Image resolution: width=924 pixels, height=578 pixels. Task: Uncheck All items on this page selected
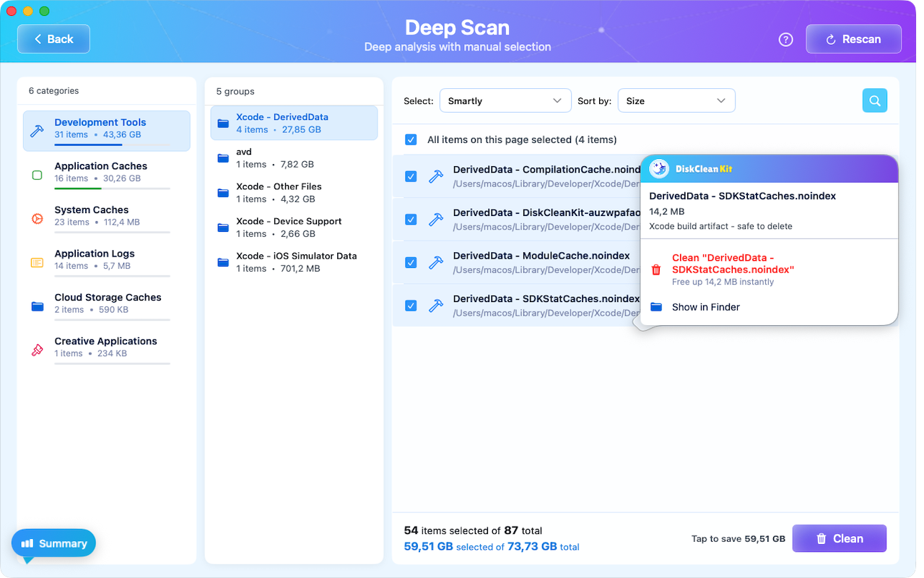pyautogui.click(x=411, y=139)
